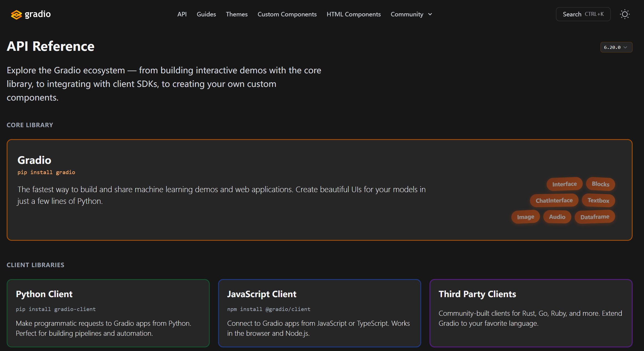Go to Guides in the navigation
The image size is (644, 351).
206,14
